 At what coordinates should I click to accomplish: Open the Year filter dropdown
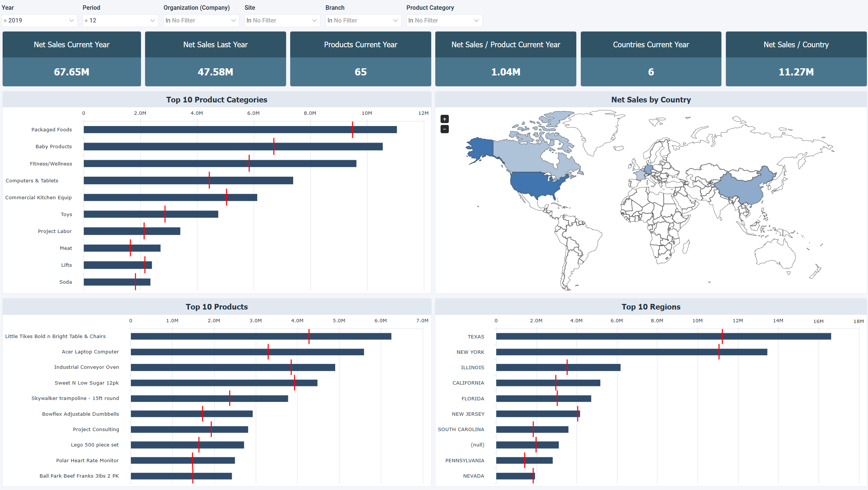(x=39, y=20)
